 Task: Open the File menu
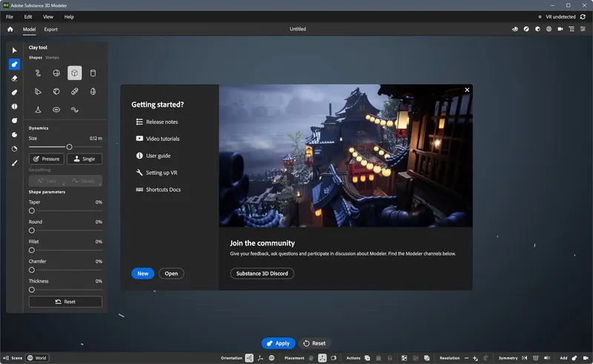[x=10, y=16]
